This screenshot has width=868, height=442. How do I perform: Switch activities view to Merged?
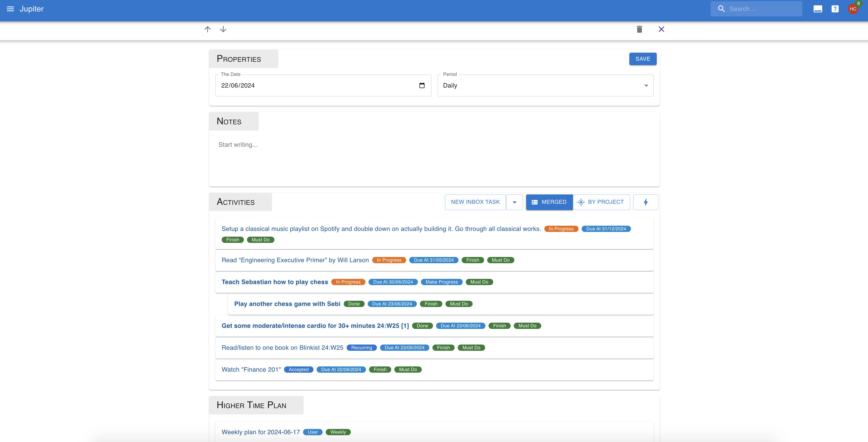click(549, 202)
